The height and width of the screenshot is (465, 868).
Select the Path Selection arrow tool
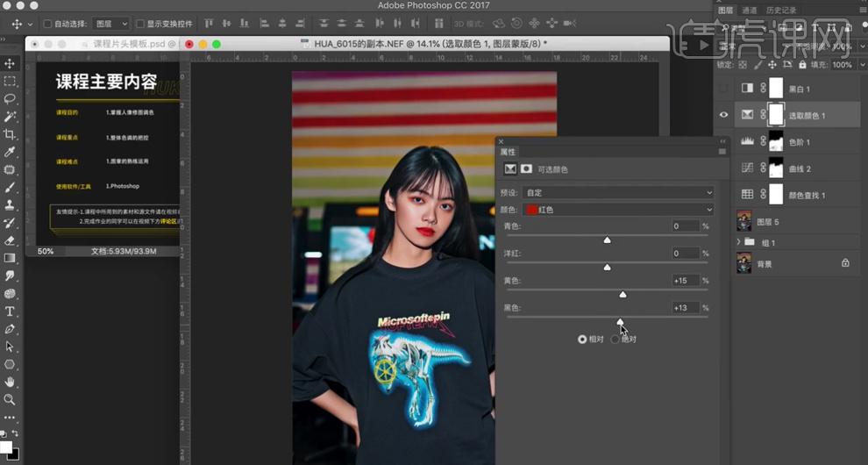(10, 347)
